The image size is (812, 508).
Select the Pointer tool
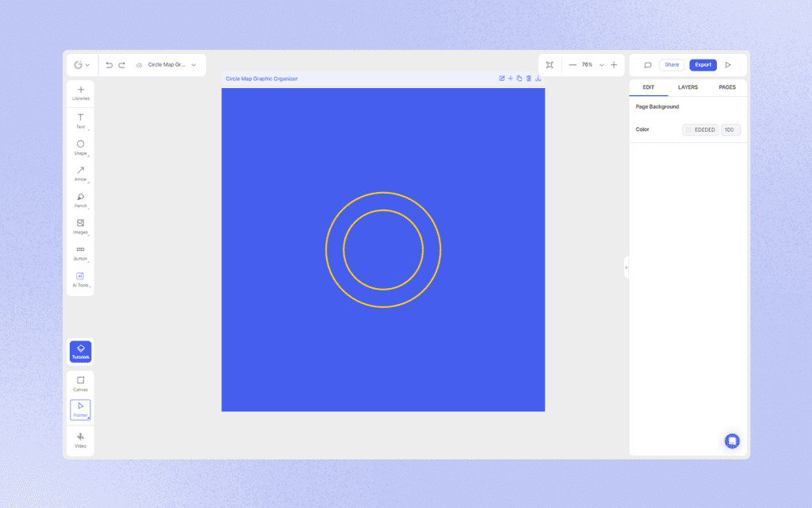(x=80, y=409)
